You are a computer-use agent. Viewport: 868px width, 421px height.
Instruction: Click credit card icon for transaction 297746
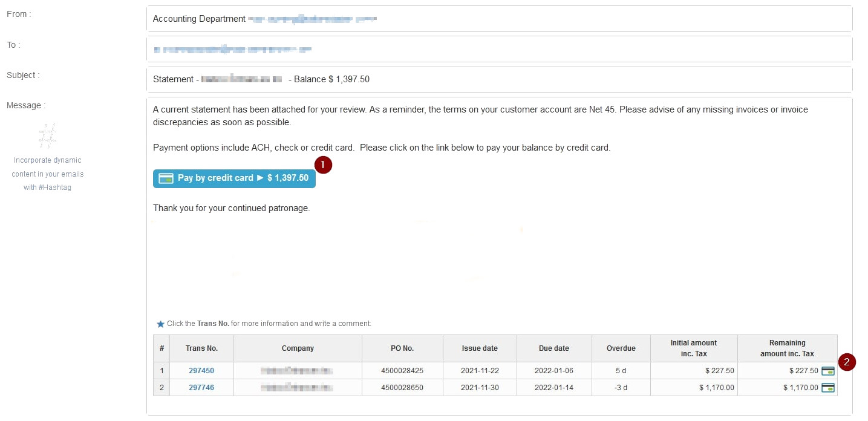tap(827, 388)
